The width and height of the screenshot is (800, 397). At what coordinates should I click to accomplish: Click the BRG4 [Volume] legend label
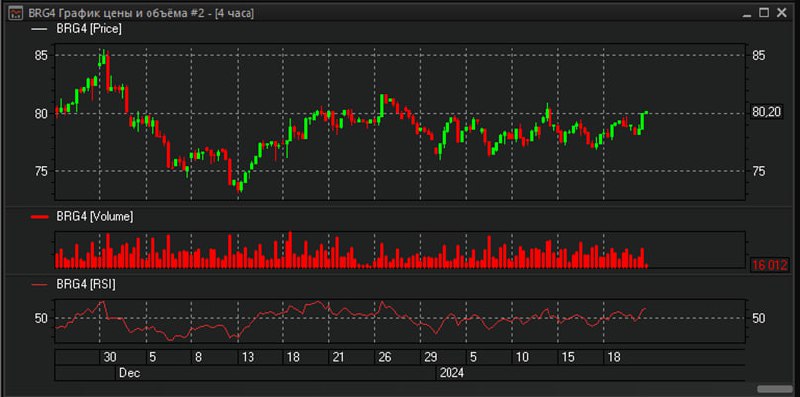94,217
